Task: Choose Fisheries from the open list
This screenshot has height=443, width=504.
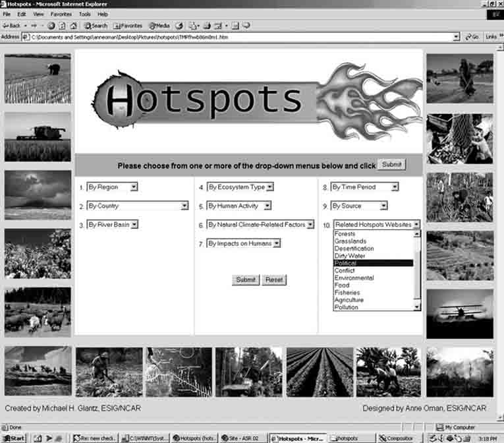Action: click(x=347, y=293)
